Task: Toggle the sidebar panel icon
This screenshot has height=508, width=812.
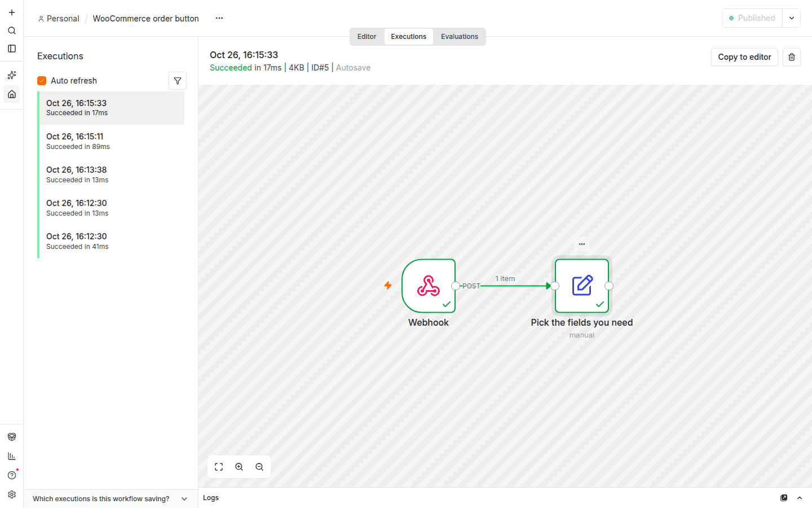Action: click(12, 49)
